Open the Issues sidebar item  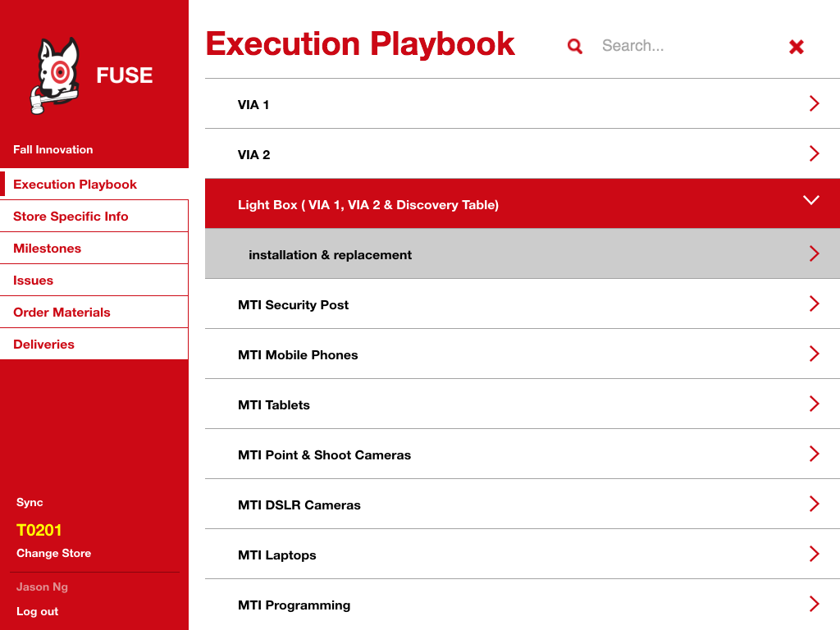pos(94,281)
